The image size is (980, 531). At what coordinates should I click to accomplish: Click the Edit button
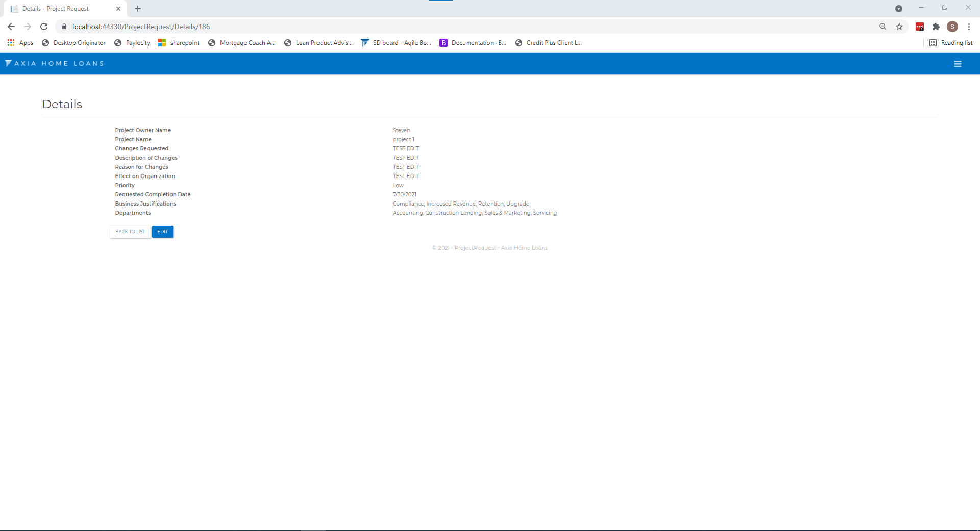pyautogui.click(x=162, y=232)
